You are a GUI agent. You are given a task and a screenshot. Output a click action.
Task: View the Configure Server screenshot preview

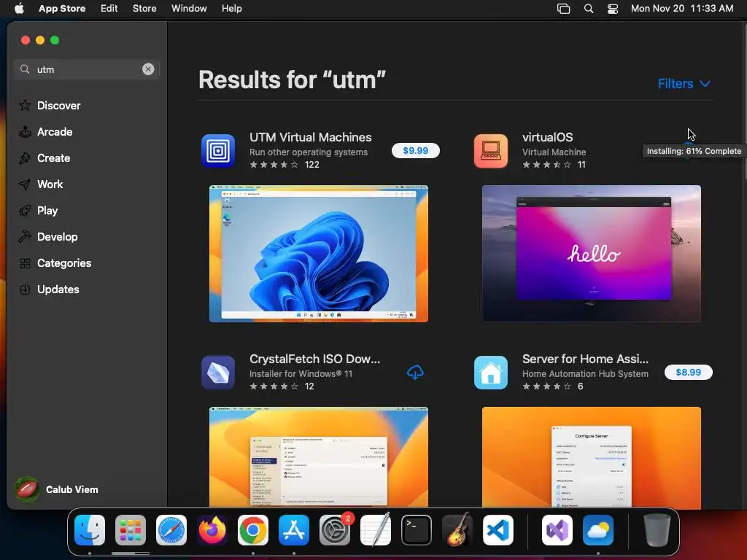click(591, 457)
